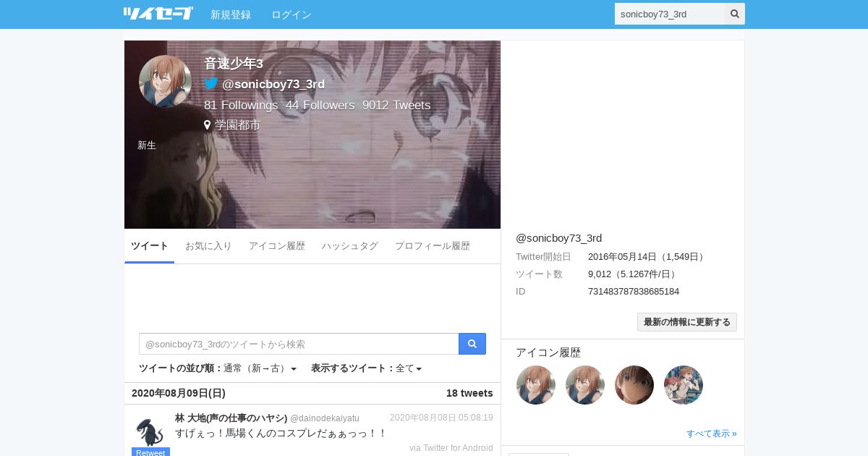Click tweet timestamp 2020年08月08日 05:08:19
This screenshot has width=868, height=456.
point(441,418)
